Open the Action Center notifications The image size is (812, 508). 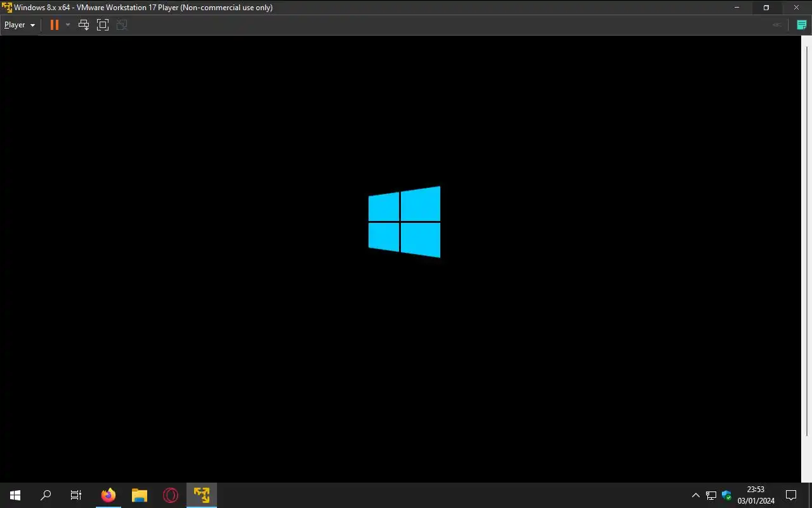coord(791,495)
